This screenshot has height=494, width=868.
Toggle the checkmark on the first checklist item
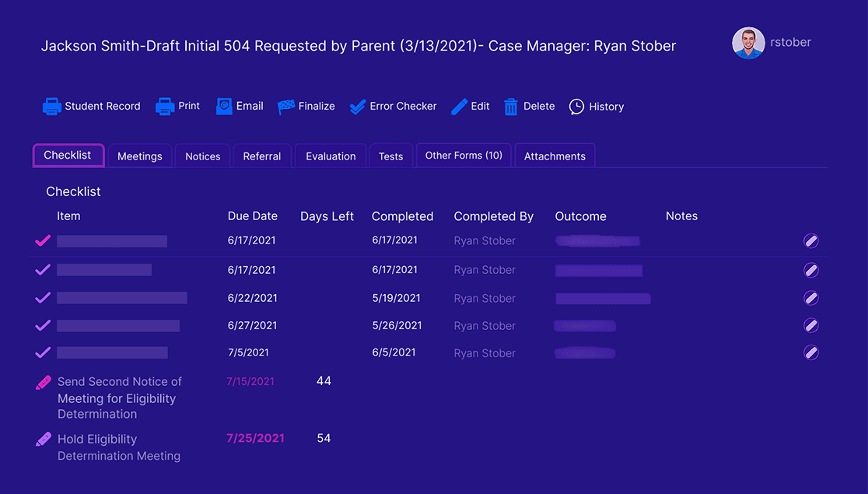pos(43,240)
